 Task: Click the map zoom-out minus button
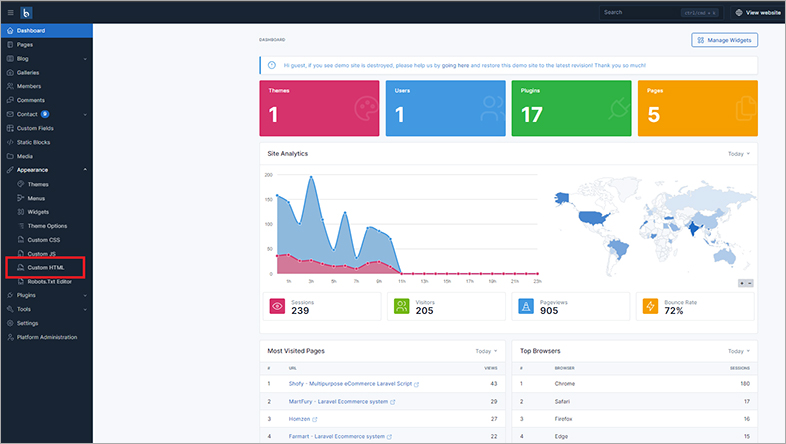click(x=750, y=283)
